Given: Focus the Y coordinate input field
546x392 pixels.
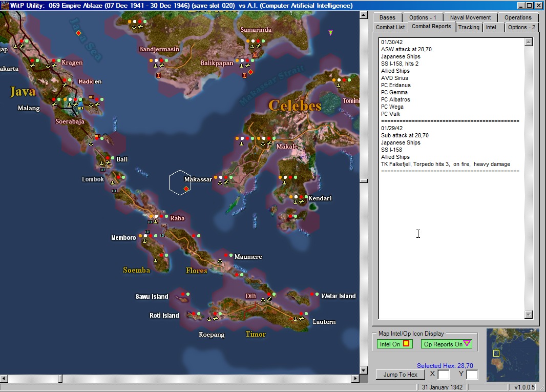Looking at the screenshot, I should 472,375.
